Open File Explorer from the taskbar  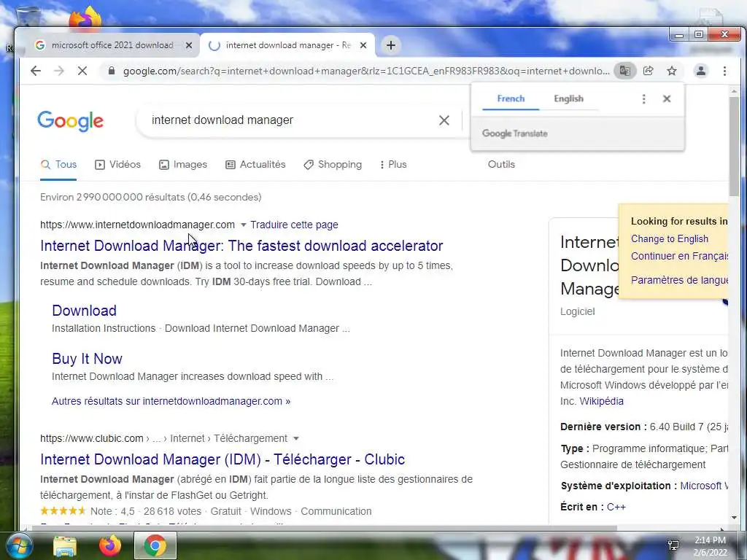pyautogui.click(x=65, y=546)
